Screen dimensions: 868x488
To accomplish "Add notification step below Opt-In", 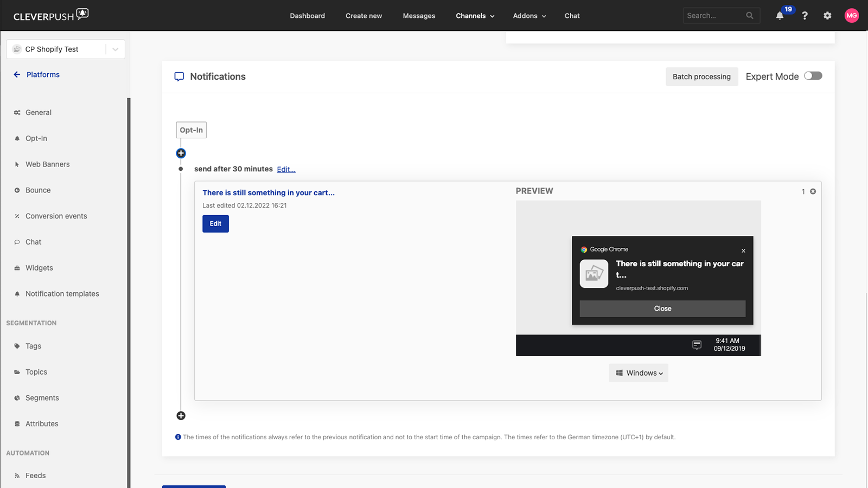I will (181, 153).
